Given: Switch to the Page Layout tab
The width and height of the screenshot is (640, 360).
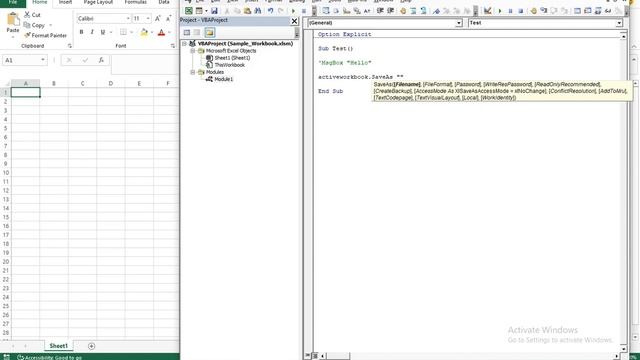Looking at the screenshot, I should [x=98, y=2].
